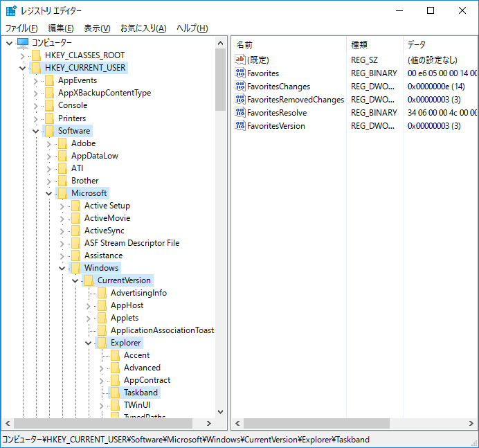Click the Printers folder icon
This screenshot has height=448, width=479.
49,118
